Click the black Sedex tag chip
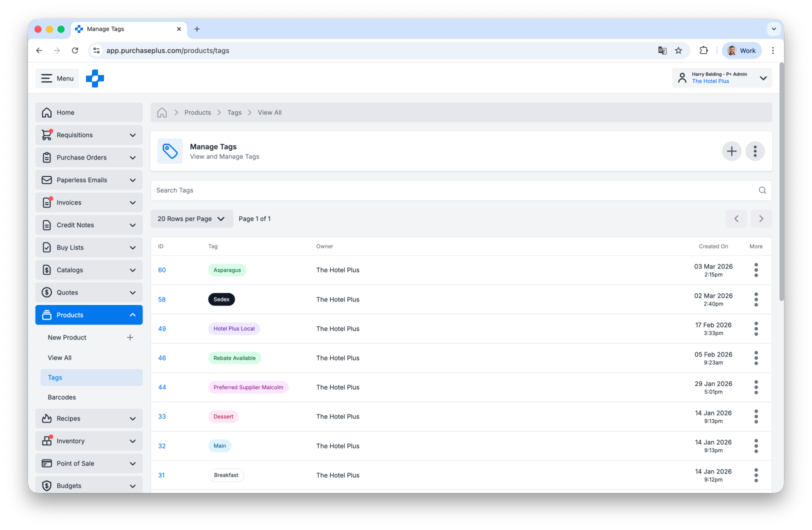The width and height of the screenshot is (812, 530). [221, 299]
